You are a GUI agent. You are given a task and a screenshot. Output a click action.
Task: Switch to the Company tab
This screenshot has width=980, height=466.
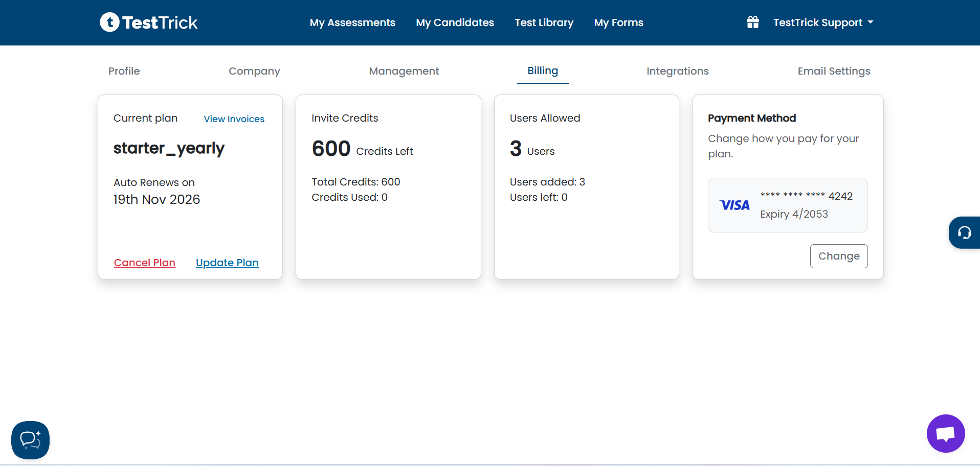point(254,71)
